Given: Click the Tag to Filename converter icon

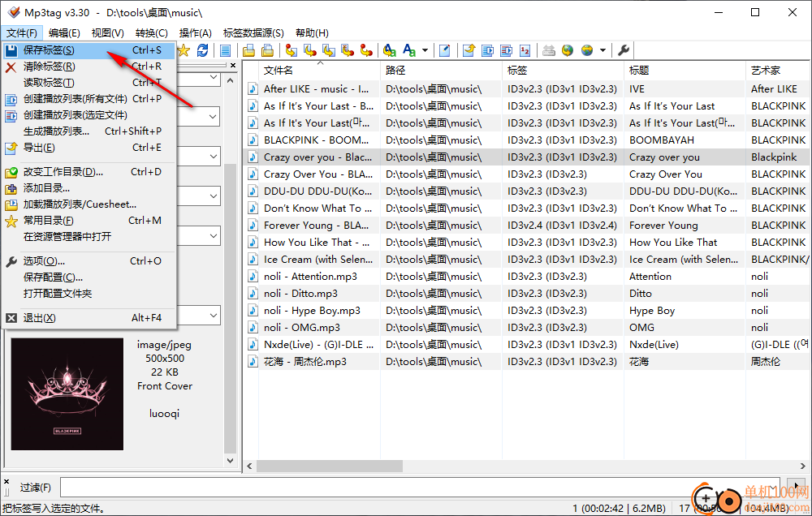Looking at the screenshot, I should point(292,50).
